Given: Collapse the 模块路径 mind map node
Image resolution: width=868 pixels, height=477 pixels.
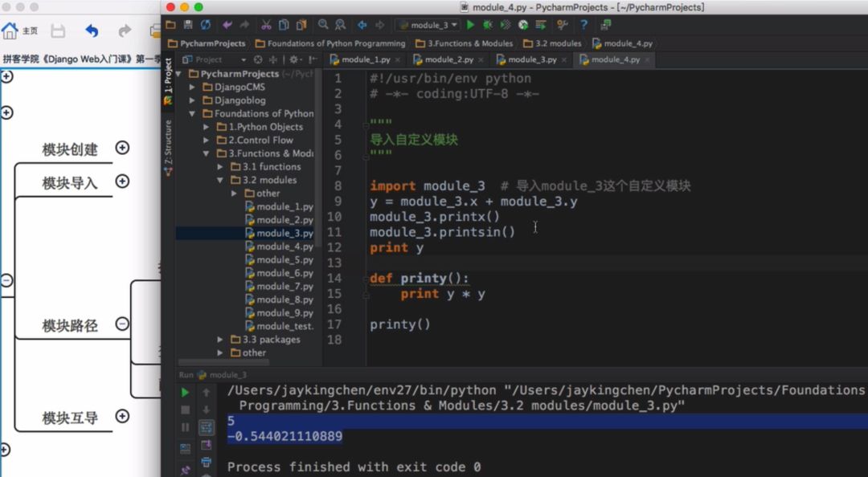Looking at the screenshot, I should [122, 324].
